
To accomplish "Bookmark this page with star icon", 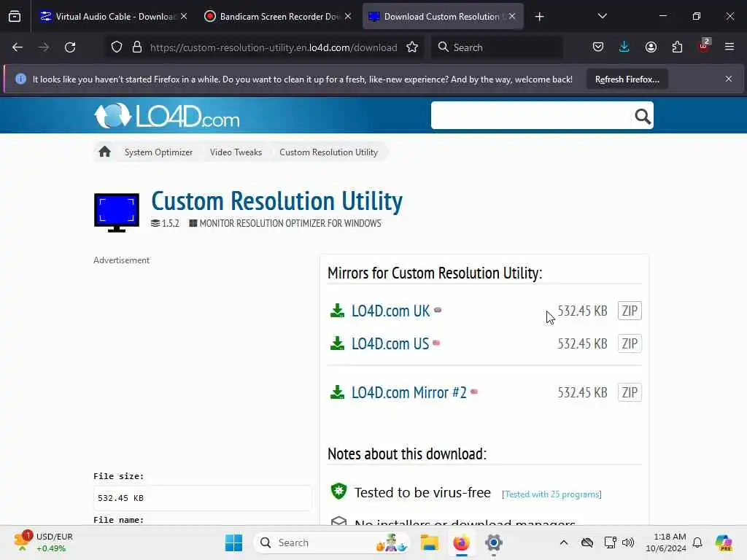I will point(413,47).
